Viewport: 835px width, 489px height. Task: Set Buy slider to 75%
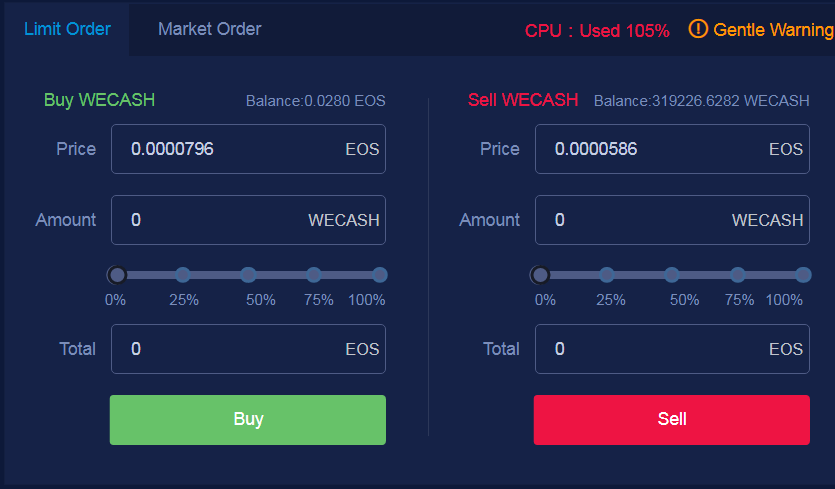click(x=314, y=275)
